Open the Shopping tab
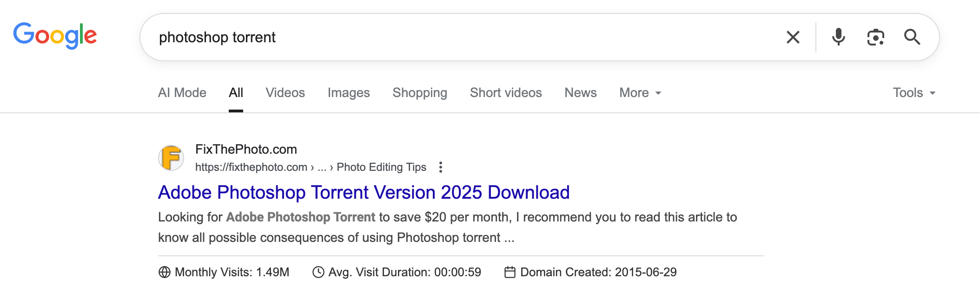This screenshot has width=980, height=299. click(x=420, y=93)
